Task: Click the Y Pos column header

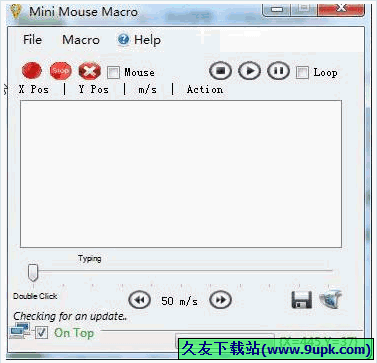Action: [x=94, y=89]
